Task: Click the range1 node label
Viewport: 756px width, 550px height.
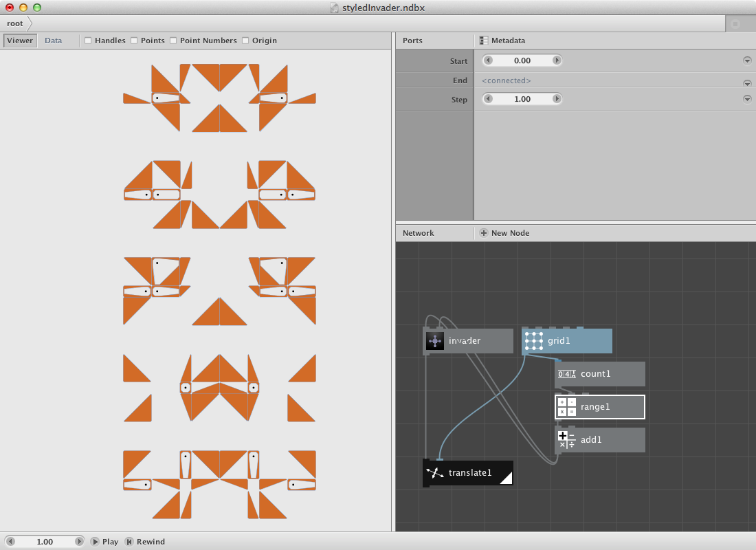Action: pos(595,407)
